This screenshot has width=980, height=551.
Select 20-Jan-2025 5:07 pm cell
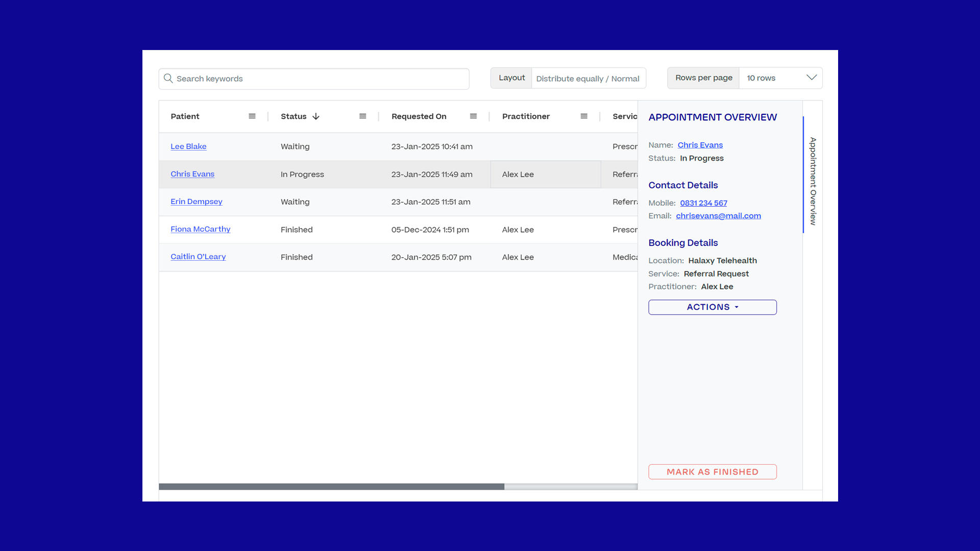click(x=431, y=257)
